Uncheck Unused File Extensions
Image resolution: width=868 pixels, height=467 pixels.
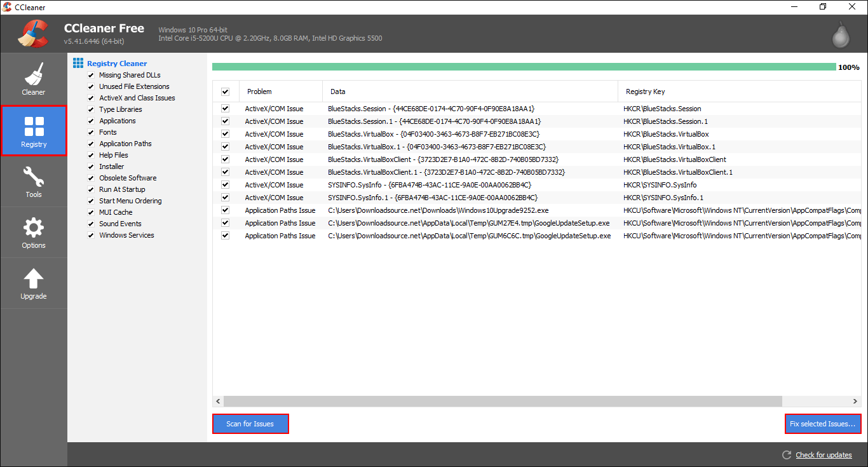(x=91, y=86)
